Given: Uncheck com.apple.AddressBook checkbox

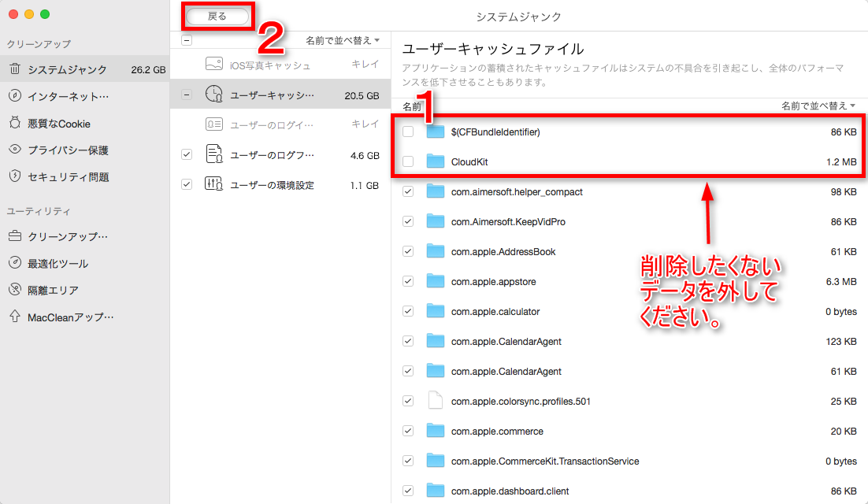Looking at the screenshot, I should 408,251.
